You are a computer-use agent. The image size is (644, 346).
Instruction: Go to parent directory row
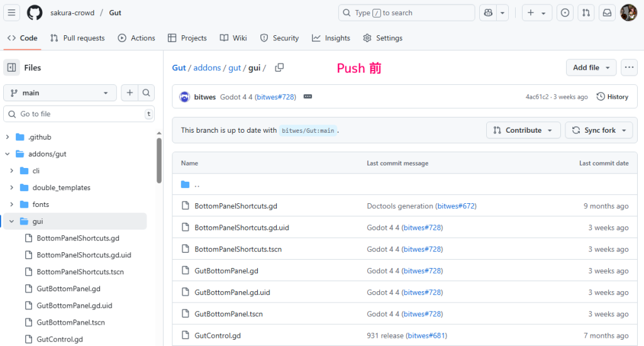(x=404, y=184)
